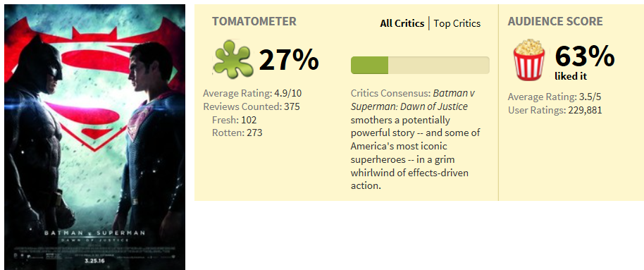Click the popcorn bucket audience icon
The width and height of the screenshot is (644, 270).
(x=529, y=60)
